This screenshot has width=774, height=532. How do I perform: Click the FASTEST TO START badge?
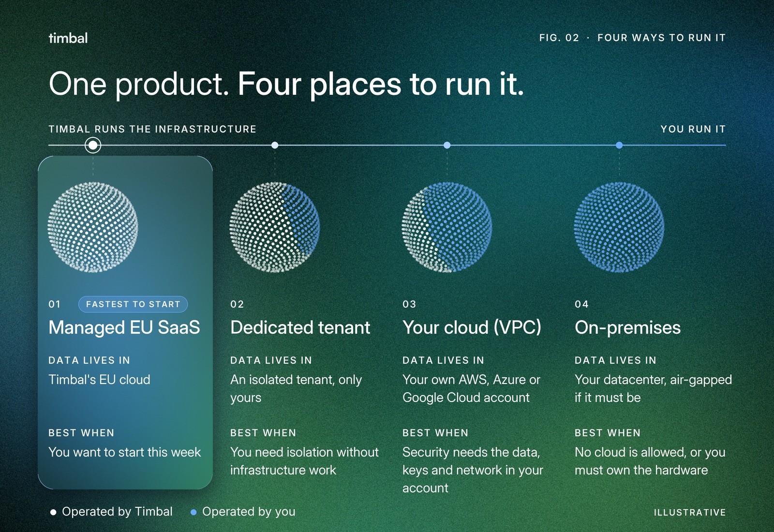tap(133, 304)
